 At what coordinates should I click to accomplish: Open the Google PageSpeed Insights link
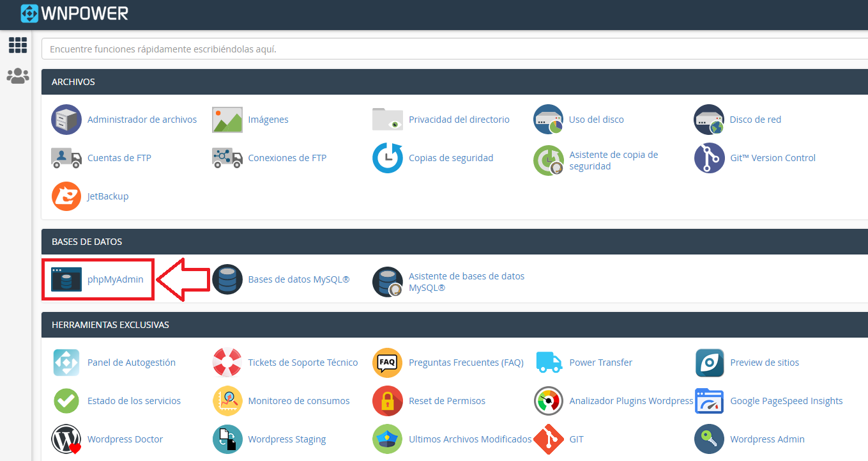786,401
